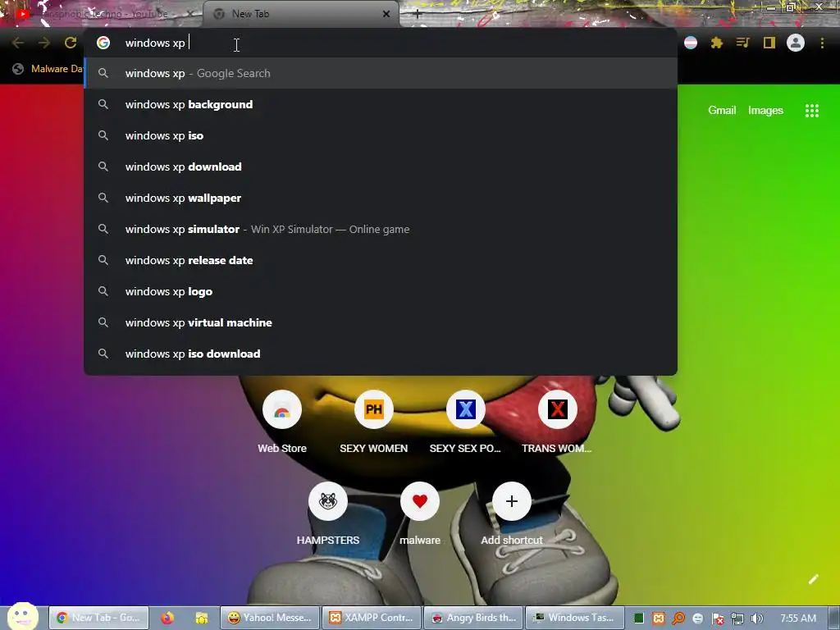Click the striped flag extension icon

tap(691, 43)
